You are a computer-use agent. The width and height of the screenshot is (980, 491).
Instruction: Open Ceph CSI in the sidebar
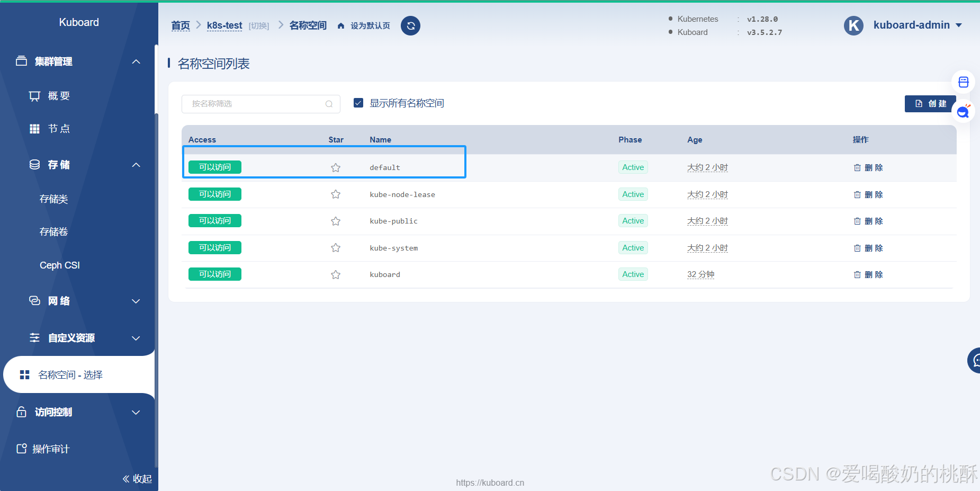60,265
